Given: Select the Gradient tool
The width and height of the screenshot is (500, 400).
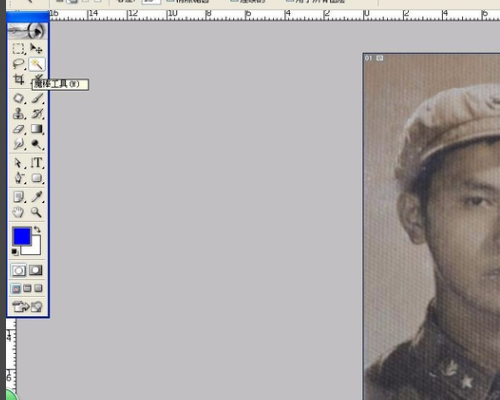Looking at the screenshot, I should click(x=37, y=129).
